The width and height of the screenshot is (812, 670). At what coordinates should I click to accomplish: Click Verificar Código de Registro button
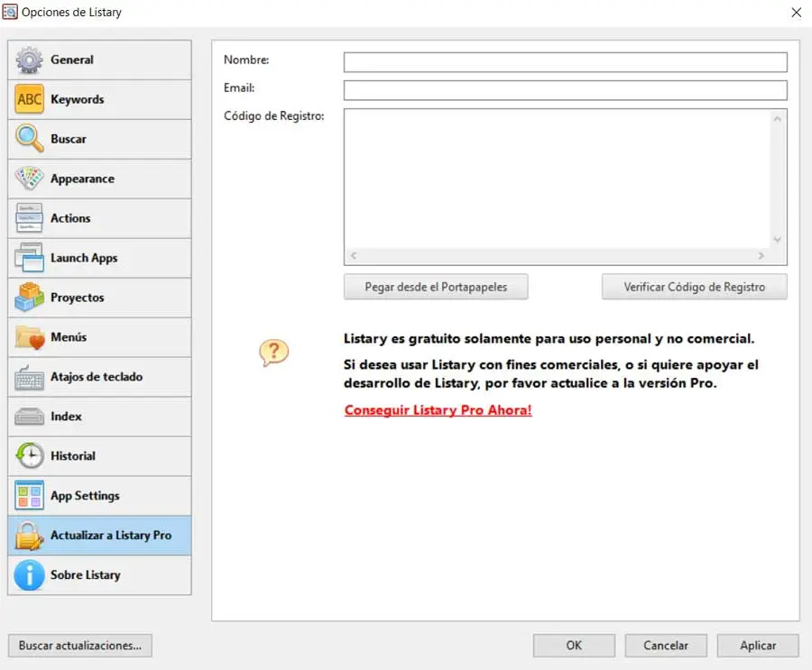pos(695,287)
